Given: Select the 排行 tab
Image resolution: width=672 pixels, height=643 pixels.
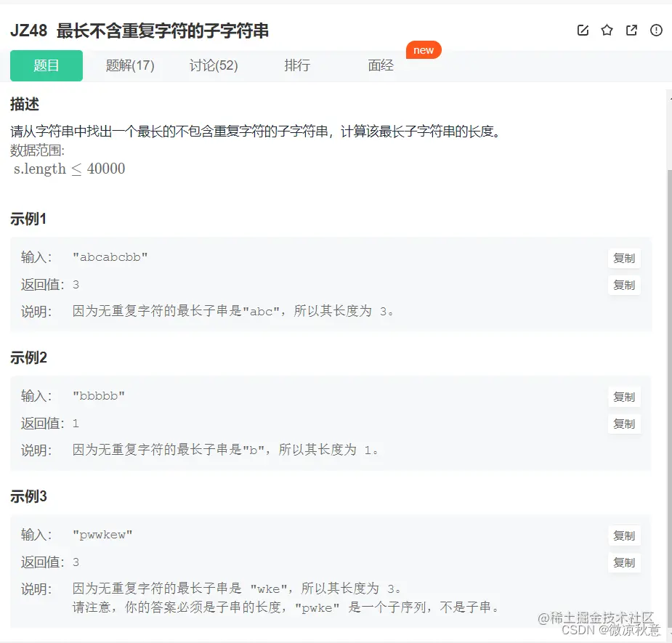Looking at the screenshot, I should click(x=298, y=65).
